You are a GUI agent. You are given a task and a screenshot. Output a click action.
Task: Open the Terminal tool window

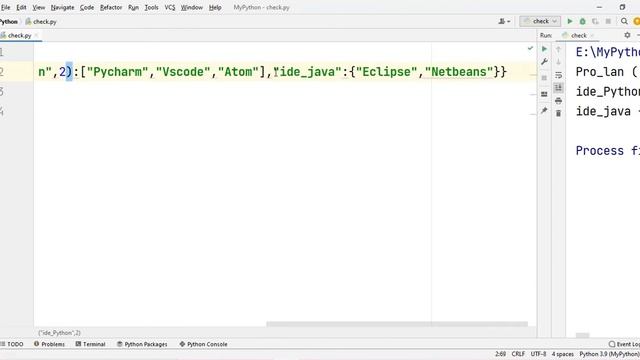click(91, 344)
